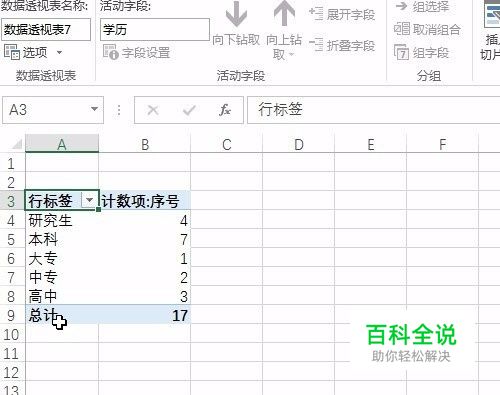The image size is (500, 395).
Task: Click Expand Field (展开字段)
Action: click(x=342, y=15)
